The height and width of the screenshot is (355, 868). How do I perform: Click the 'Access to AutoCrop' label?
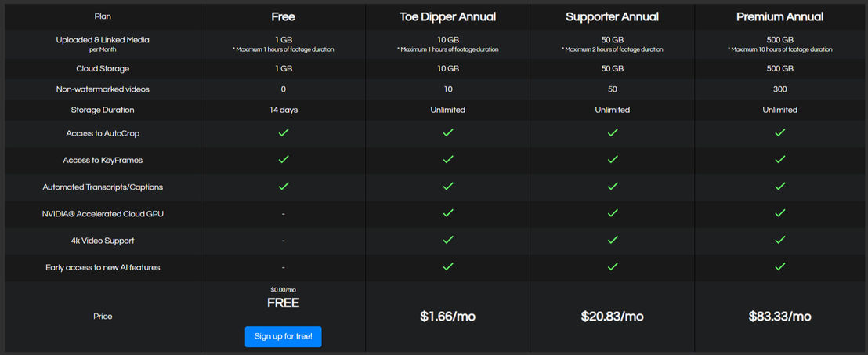tap(103, 133)
